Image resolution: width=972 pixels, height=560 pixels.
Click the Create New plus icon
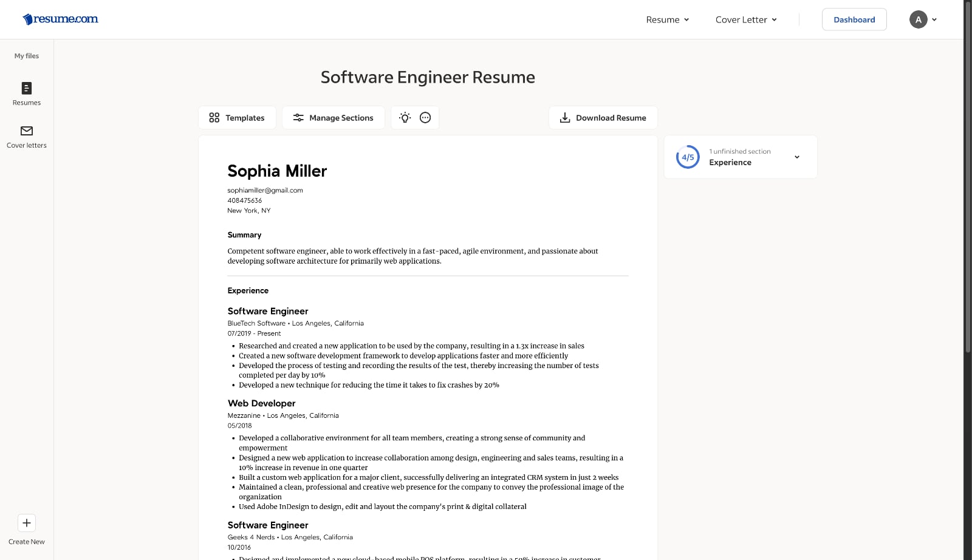pos(27,523)
